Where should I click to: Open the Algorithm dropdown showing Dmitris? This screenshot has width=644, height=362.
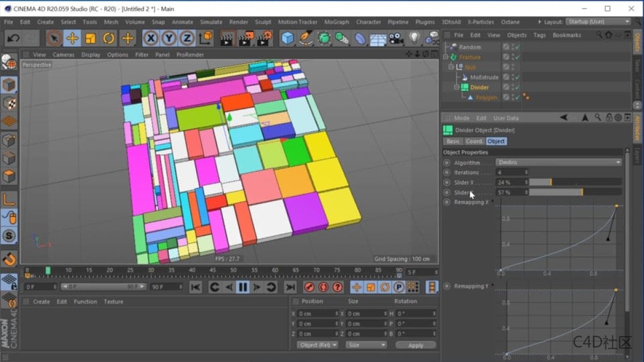point(559,162)
